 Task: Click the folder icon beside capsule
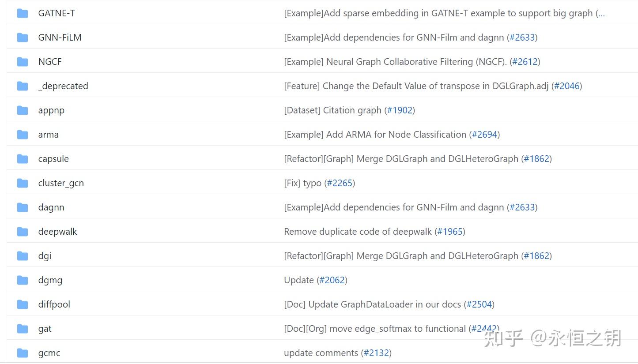tap(23, 159)
